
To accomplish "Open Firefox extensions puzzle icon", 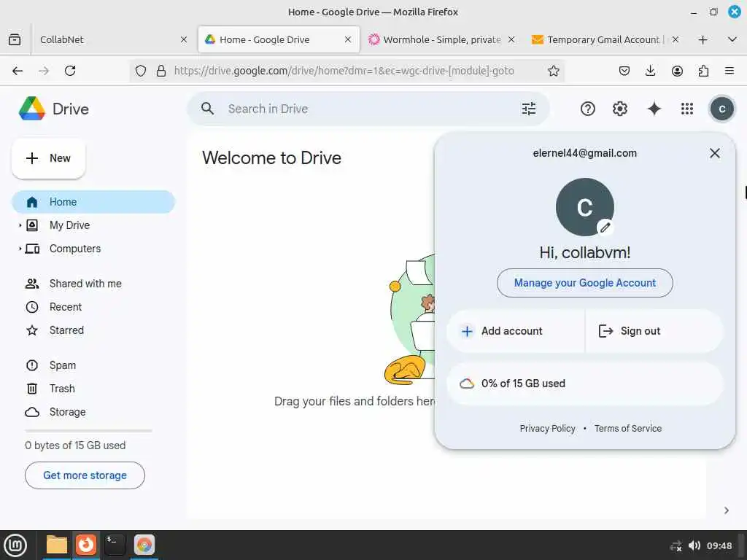I will [703, 71].
